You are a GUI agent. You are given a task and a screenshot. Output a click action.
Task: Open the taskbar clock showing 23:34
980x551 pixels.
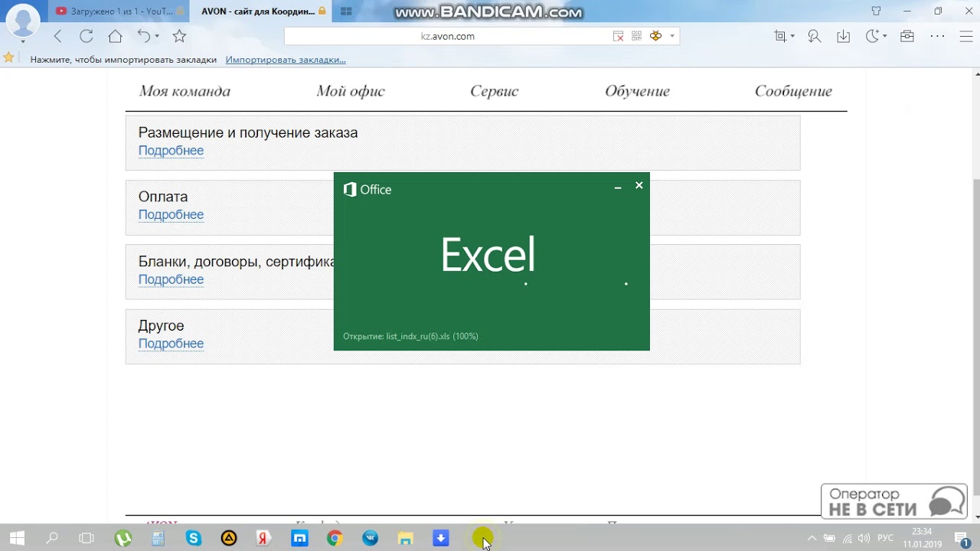pos(922,538)
